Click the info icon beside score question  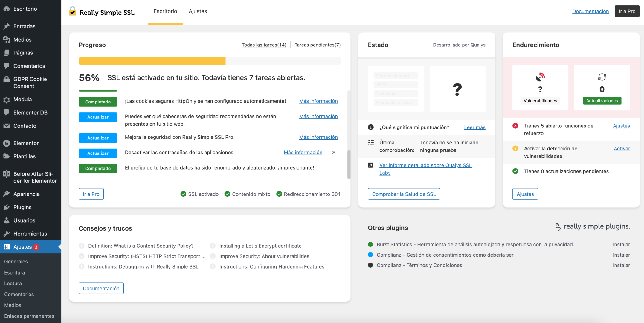coord(371,127)
